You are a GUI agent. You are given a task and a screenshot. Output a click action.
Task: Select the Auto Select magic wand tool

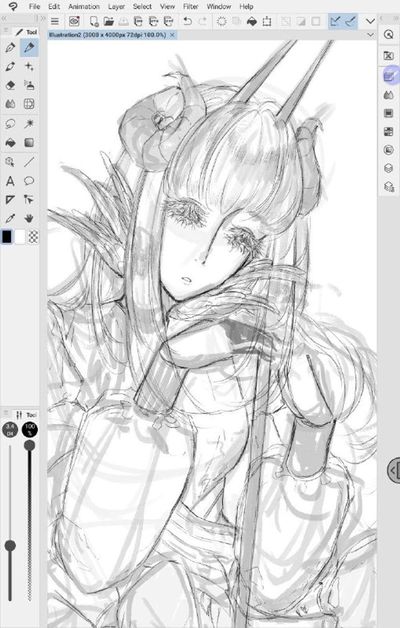29,124
